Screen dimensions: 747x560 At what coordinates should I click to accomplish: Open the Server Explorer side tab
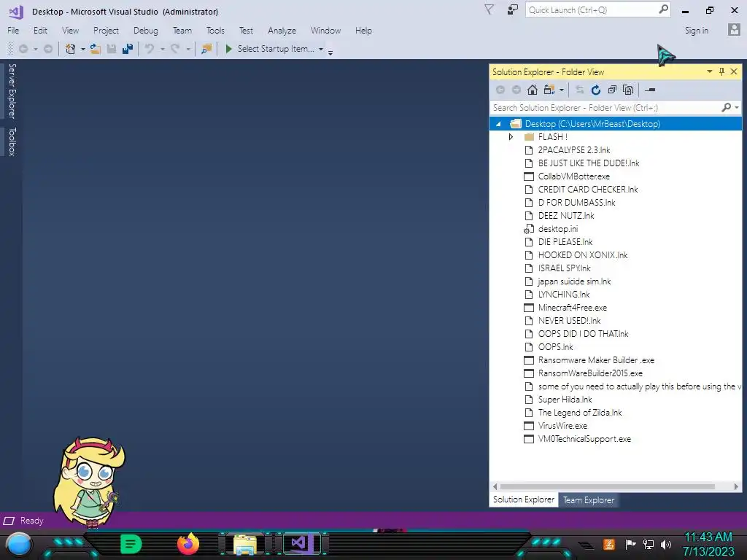click(12, 91)
